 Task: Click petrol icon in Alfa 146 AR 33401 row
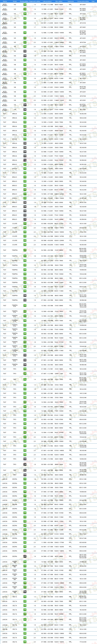[x=25, y=83]
